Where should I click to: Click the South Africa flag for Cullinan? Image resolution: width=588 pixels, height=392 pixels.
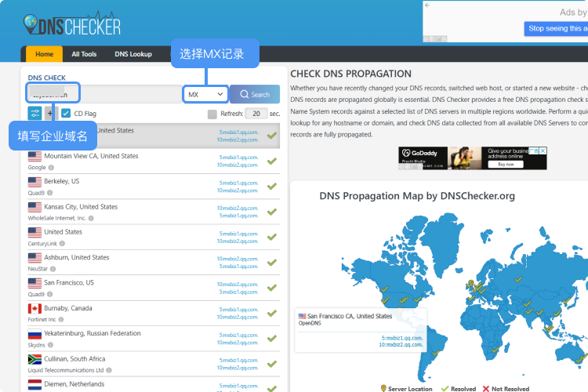[34, 359]
